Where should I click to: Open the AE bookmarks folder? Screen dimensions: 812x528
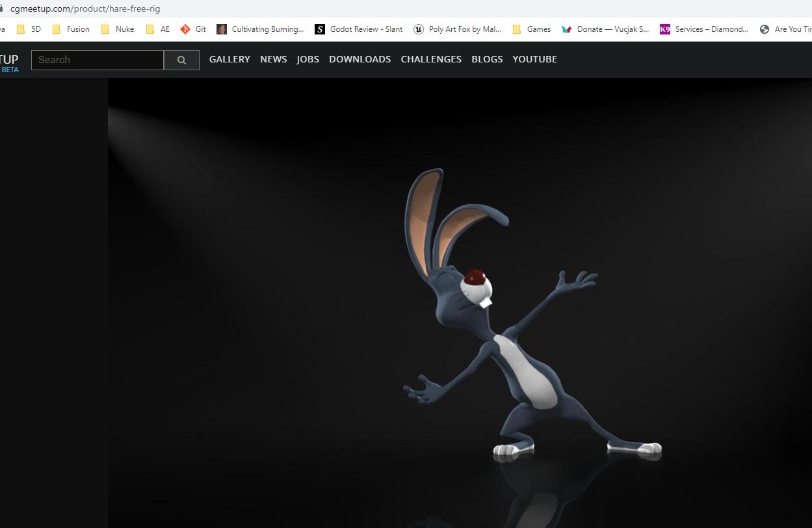click(x=157, y=29)
